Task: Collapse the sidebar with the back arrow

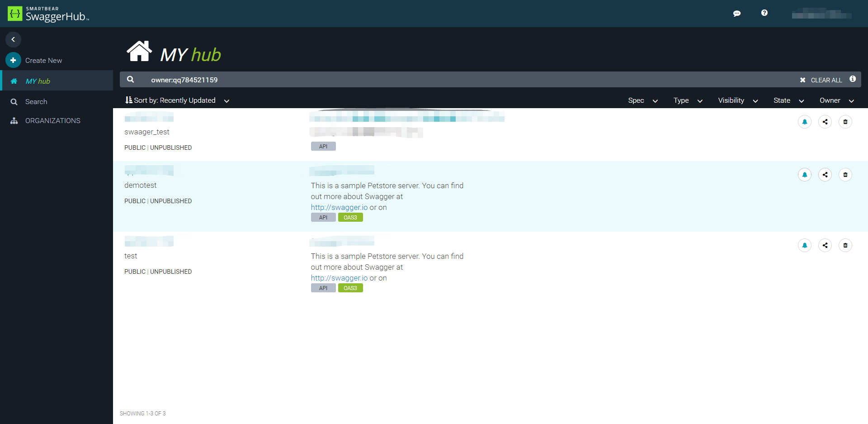Action: pos(13,39)
